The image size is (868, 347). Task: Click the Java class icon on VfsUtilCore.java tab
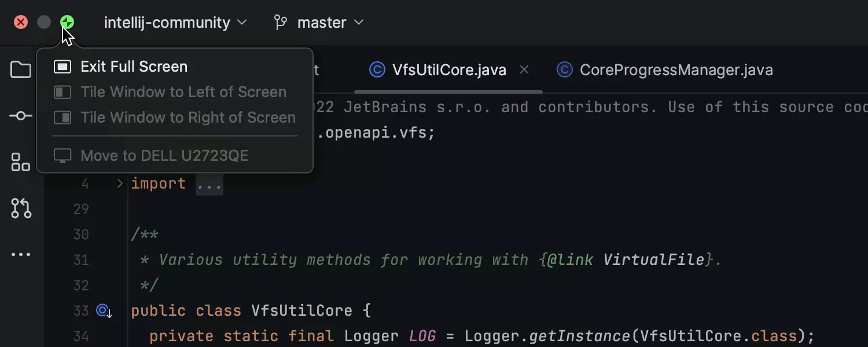(377, 70)
